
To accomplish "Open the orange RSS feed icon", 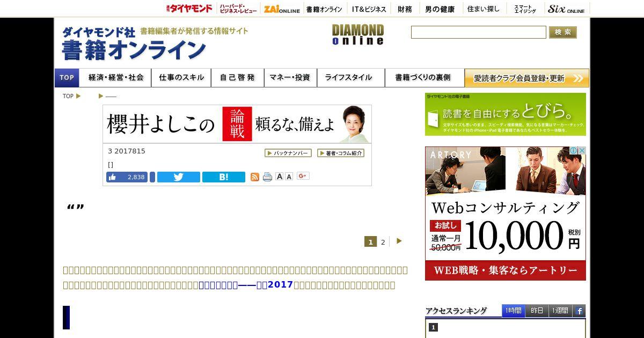I will pos(255,177).
